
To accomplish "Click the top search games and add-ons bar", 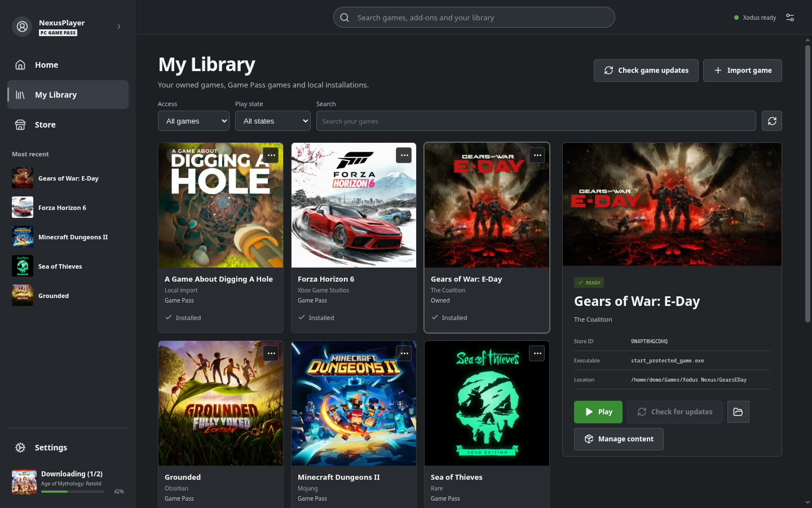I will pos(474,17).
